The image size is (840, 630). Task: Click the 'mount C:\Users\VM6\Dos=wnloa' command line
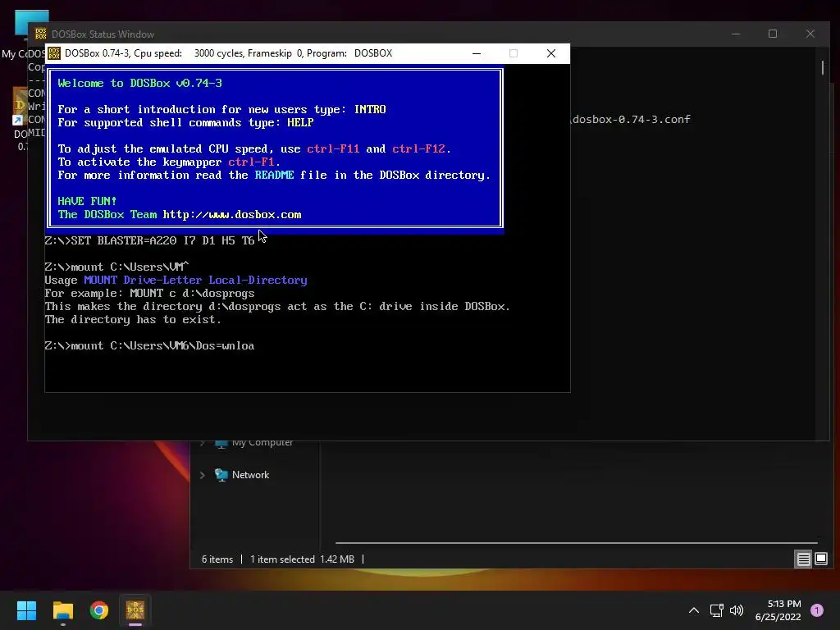(x=149, y=346)
